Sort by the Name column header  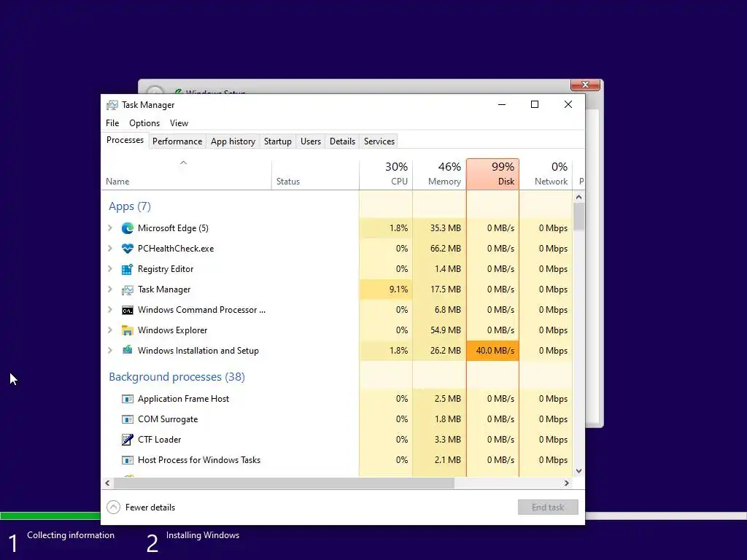(186, 174)
